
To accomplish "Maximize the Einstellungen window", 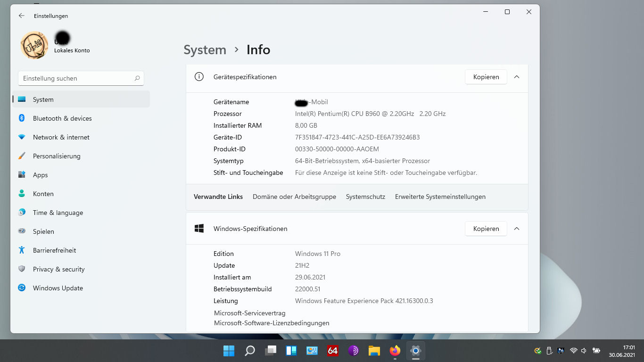I will [507, 12].
